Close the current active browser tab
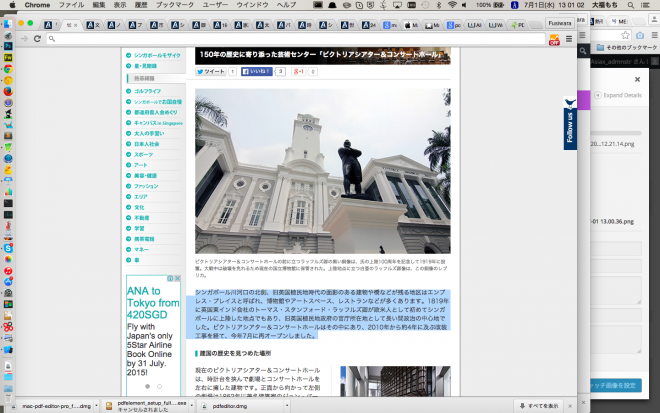 pyautogui.click(x=76, y=25)
